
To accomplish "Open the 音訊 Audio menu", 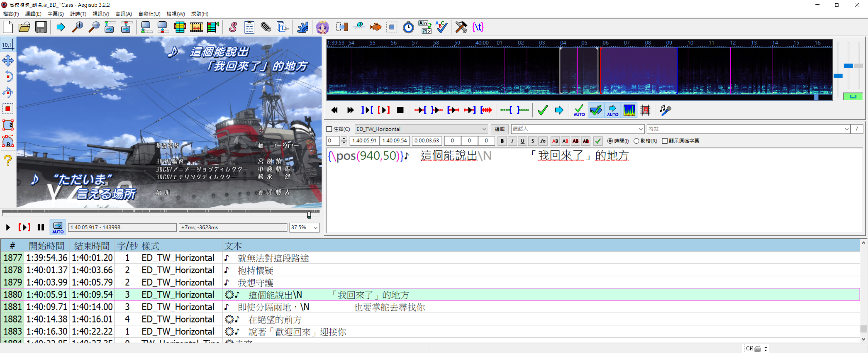I will [123, 14].
